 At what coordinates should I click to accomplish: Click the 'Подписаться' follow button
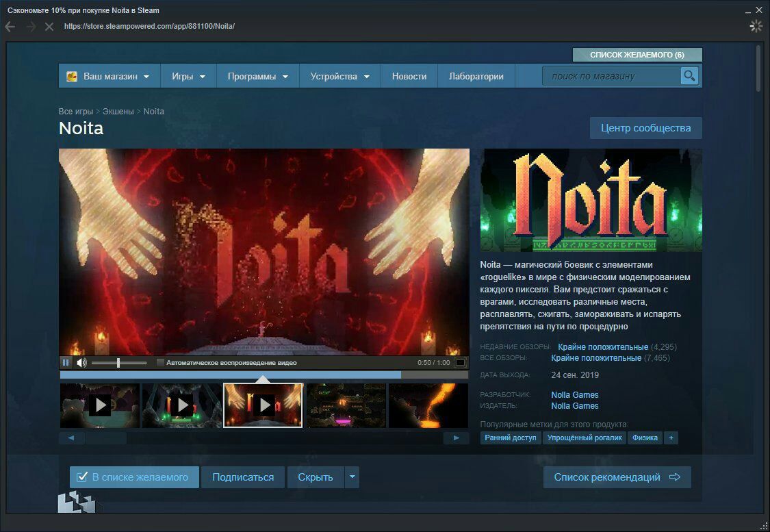pyautogui.click(x=243, y=477)
